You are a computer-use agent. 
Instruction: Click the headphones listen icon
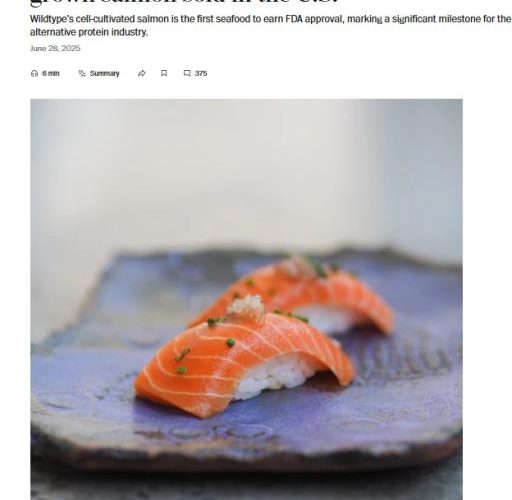coord(34,73)
